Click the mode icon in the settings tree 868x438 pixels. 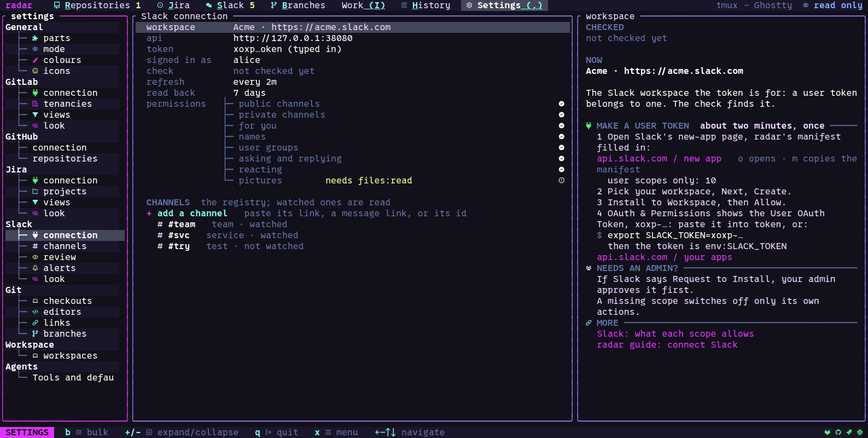[35, 49]
